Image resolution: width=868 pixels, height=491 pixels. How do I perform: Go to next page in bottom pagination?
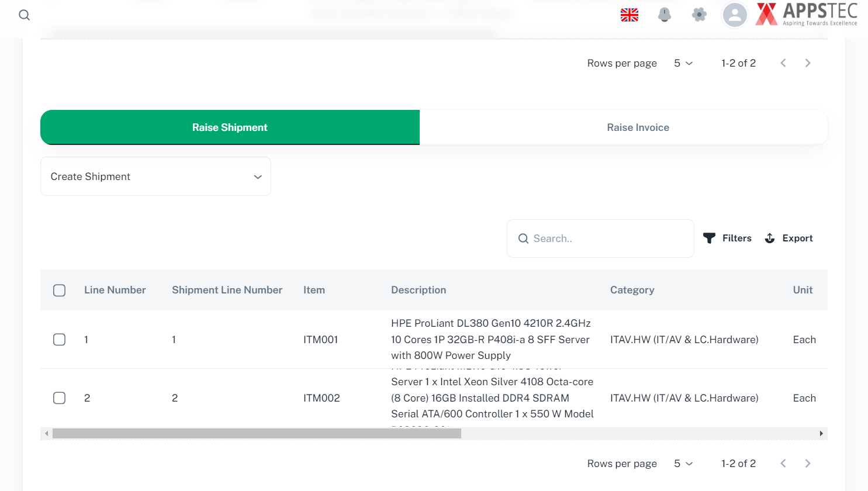pyautogui.click(x=808, y=464)
